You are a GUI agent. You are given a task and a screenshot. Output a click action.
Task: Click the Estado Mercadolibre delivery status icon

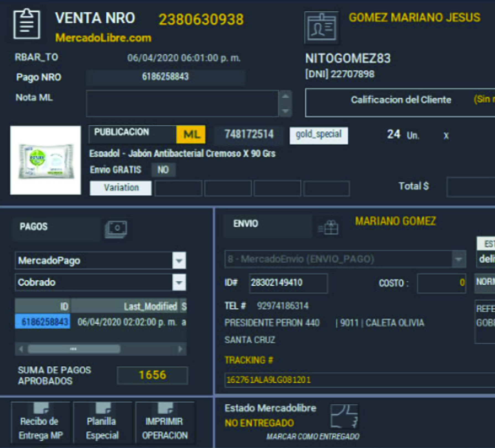(x=345, y=416)
